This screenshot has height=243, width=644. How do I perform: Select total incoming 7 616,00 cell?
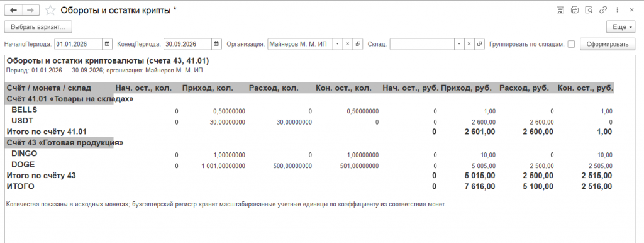(480, 187)
